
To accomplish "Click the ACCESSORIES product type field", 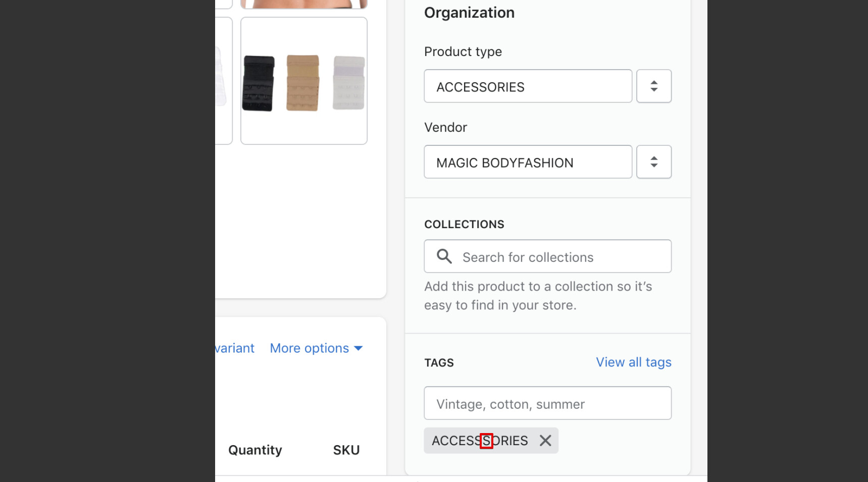I will pos(528,86).
